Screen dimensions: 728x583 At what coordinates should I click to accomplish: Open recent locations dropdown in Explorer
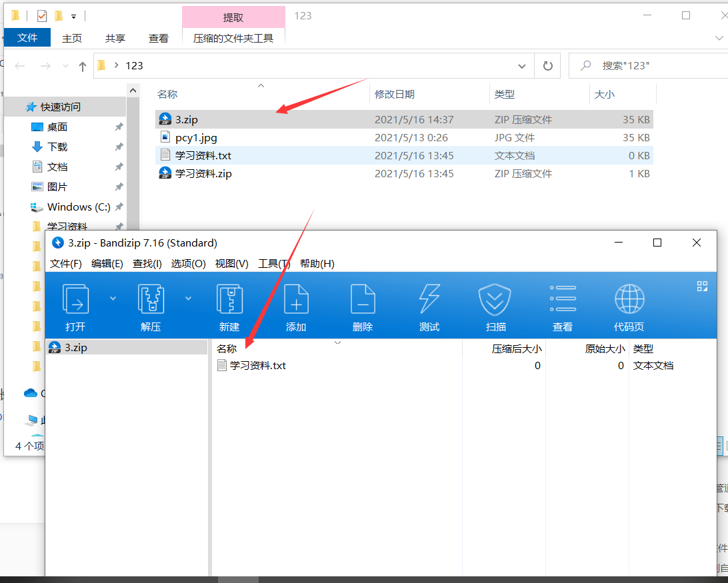[65, 67]
